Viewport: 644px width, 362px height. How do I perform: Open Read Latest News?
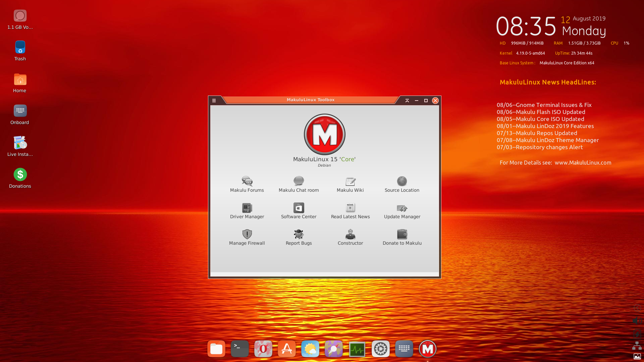tap(350, 211)
